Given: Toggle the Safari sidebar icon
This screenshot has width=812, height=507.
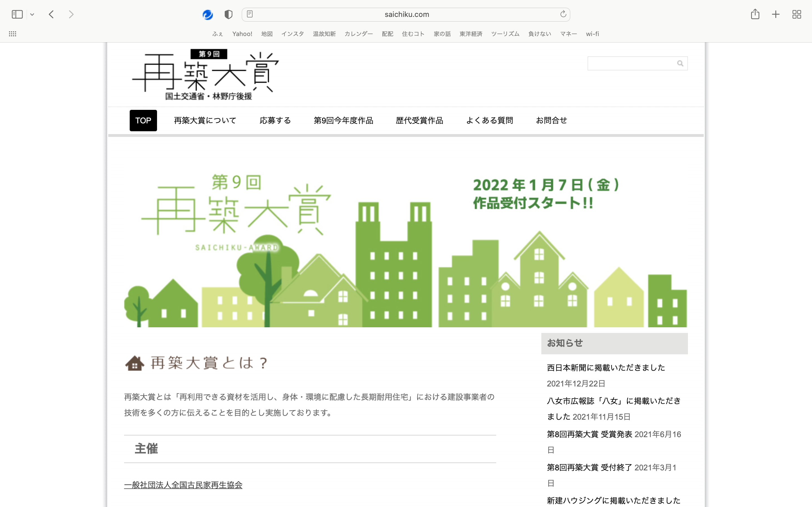Looking at the screenshot, I should (x=17, y=14).
